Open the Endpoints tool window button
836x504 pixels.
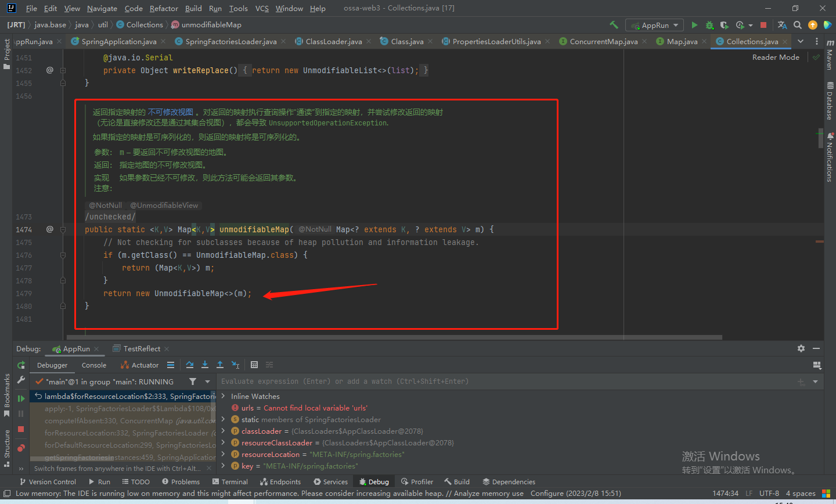tap(280, 482)
